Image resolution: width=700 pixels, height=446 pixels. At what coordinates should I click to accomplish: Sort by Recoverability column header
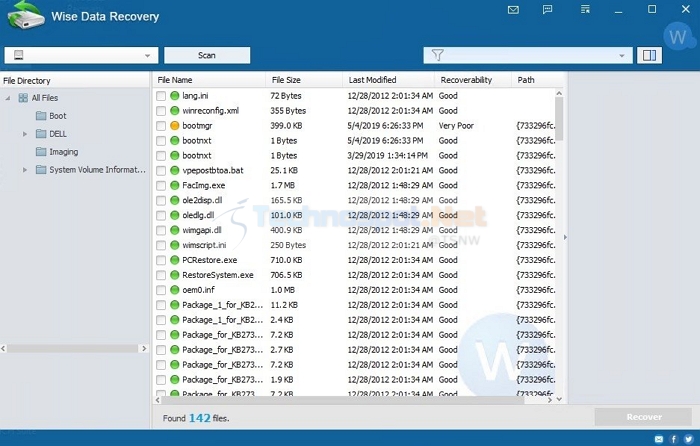473,80
